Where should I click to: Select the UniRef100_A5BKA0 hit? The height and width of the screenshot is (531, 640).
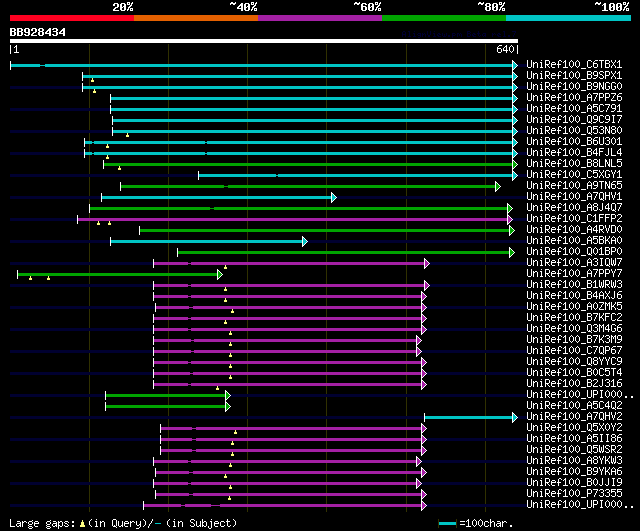[574, 241]
